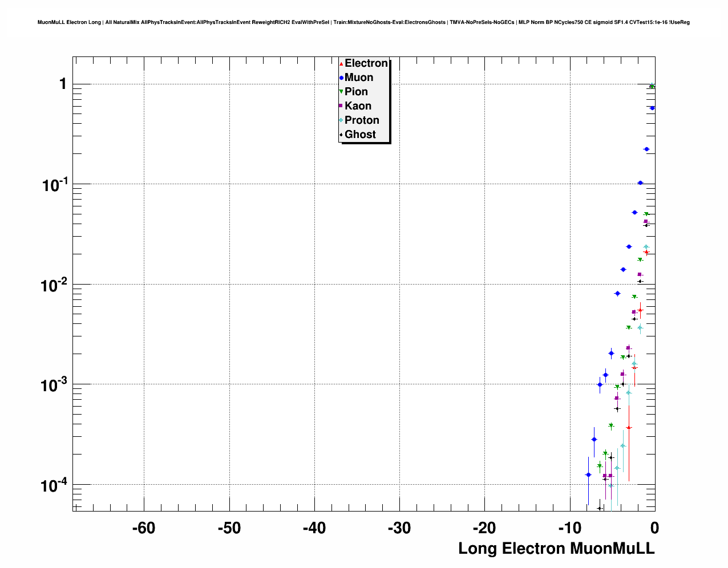Click the black Ghost legend marker

[x=341, y=135]
